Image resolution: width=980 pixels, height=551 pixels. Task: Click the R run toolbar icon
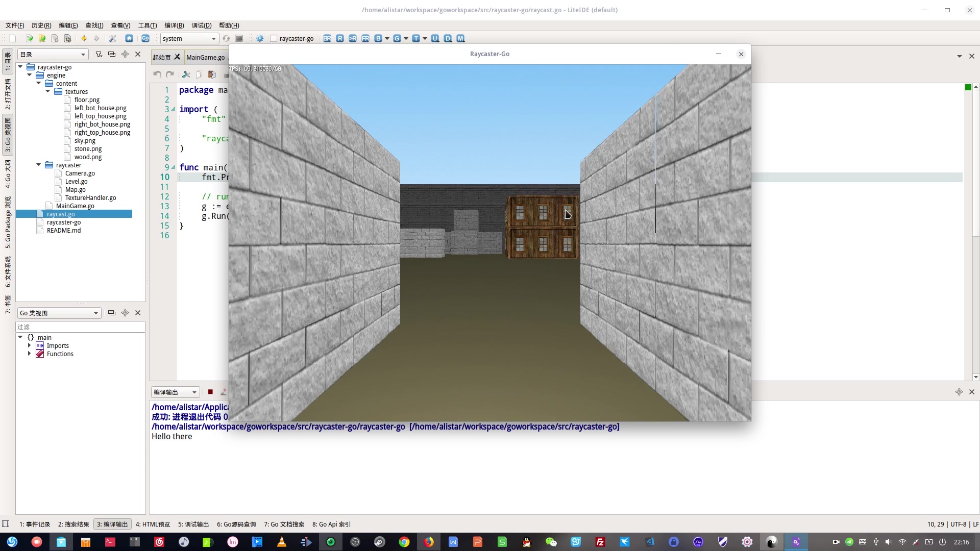[340, 38]
